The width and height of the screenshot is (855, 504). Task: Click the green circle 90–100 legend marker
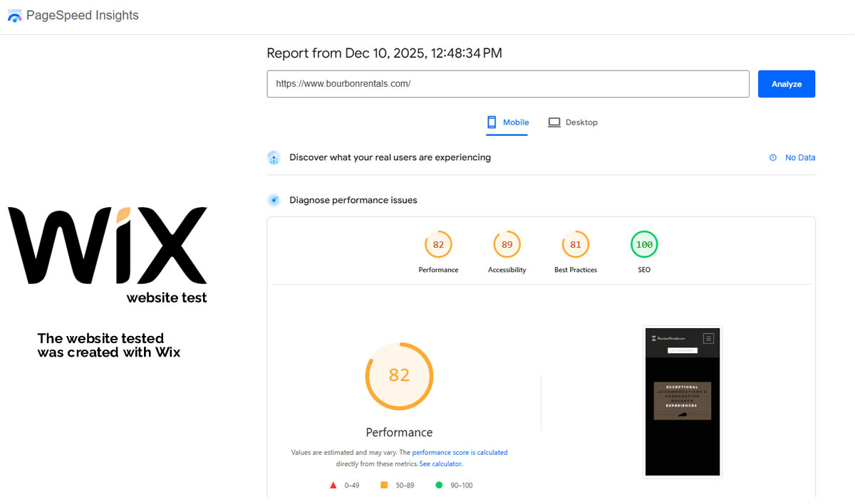(439, 485)
